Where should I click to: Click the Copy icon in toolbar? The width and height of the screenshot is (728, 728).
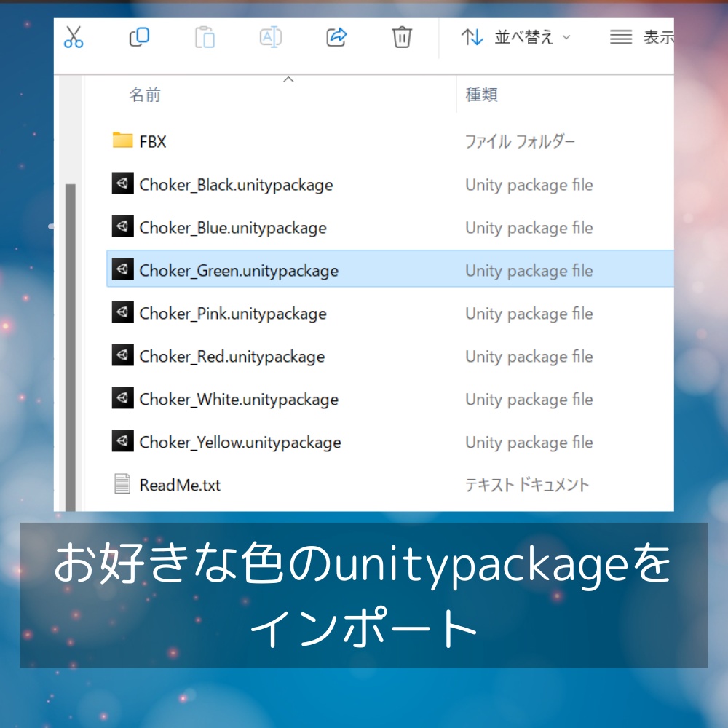point(139,37)
